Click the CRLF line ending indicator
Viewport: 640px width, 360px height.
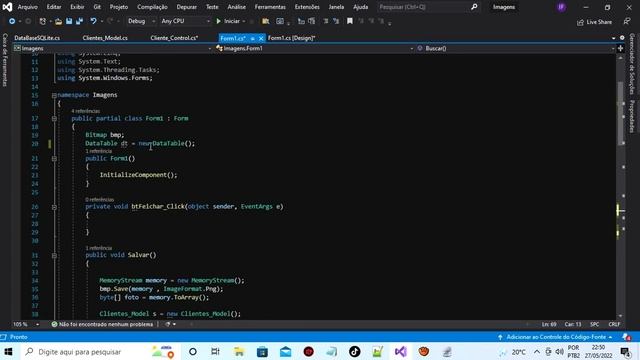coord(614,324)
